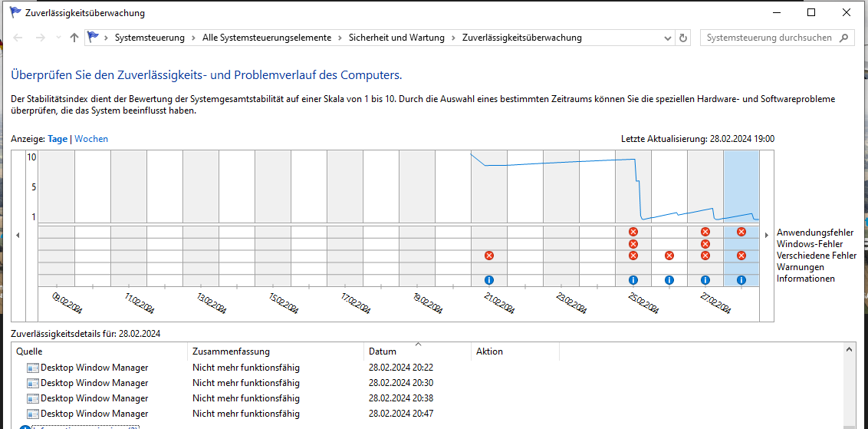Click the information icon on 27.02.2024

coord(705,280)
